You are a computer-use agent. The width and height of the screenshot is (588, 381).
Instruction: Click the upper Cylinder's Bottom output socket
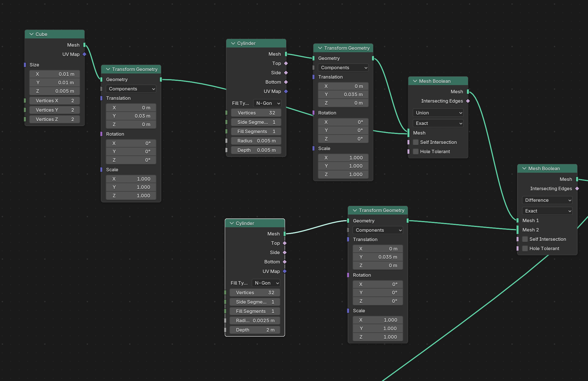pos(286,82)
